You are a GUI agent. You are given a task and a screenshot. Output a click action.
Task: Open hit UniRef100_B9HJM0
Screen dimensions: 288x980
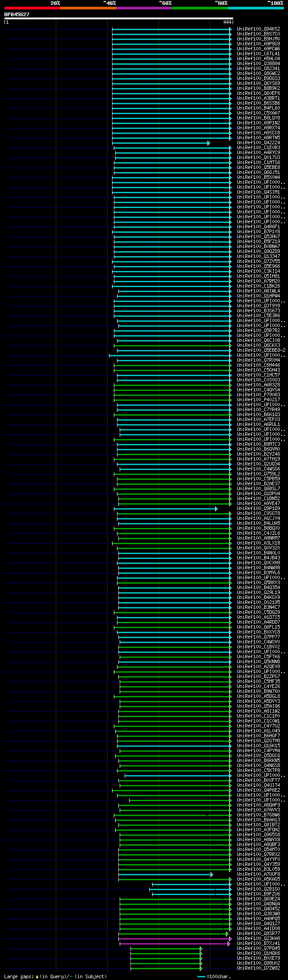(258, 39)
